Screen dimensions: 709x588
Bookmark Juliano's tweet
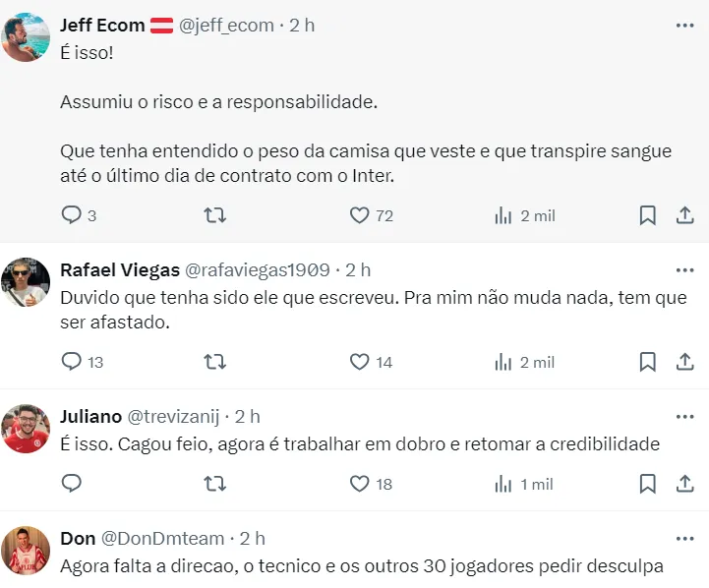point(647,484)
